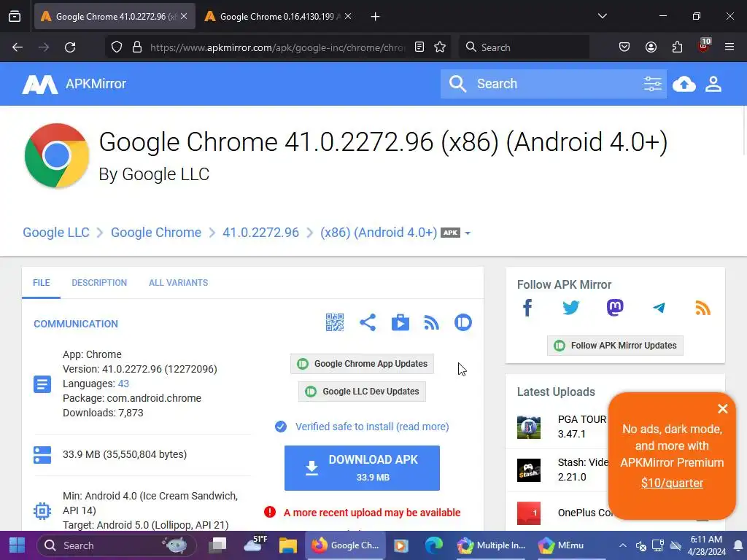Screen dimensions: 747x560
Task: Open the COMMUNICATION category link
Action: click(76, 324)
